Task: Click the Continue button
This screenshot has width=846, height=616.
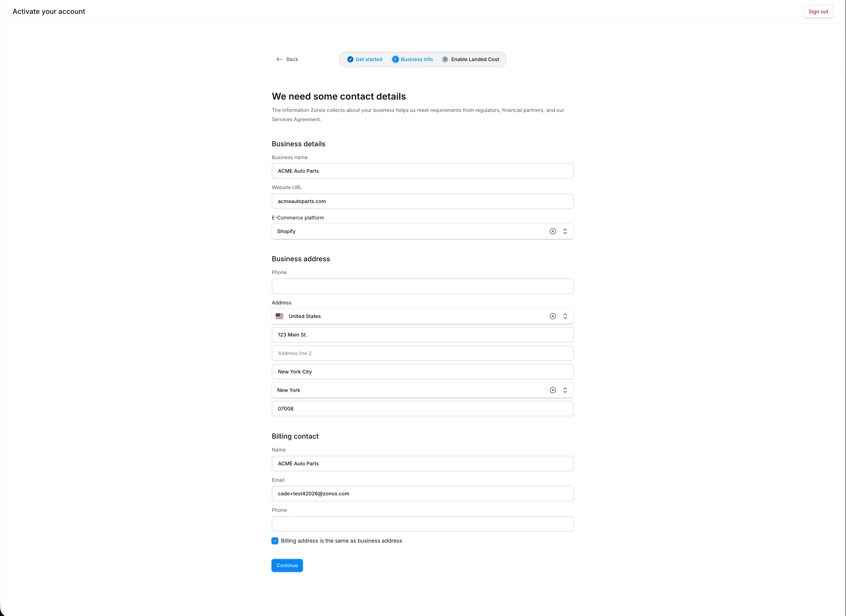Action: [287, 565]
